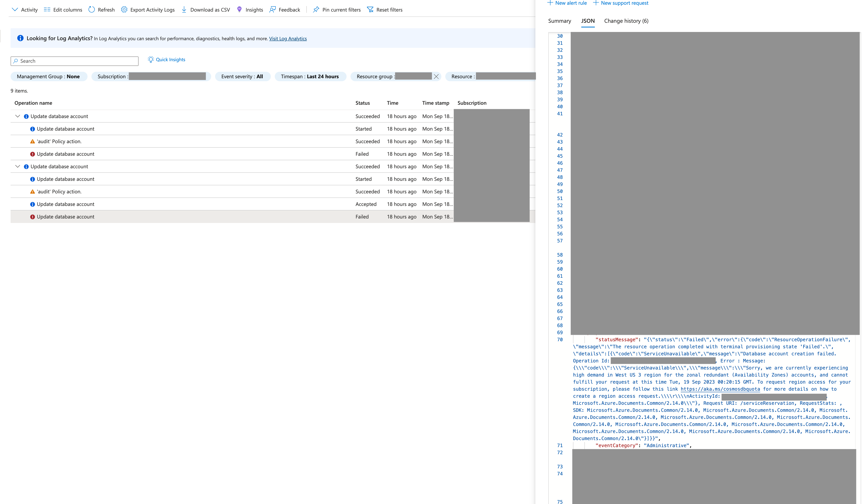Click the error icon on failed Update database account
867x504 pixels.
[x=33, y=154]
